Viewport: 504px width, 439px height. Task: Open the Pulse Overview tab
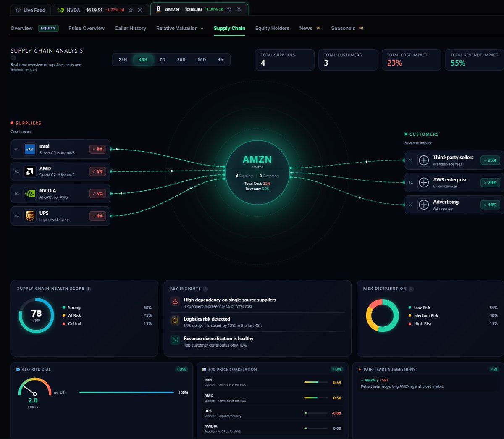pos(87,28)
